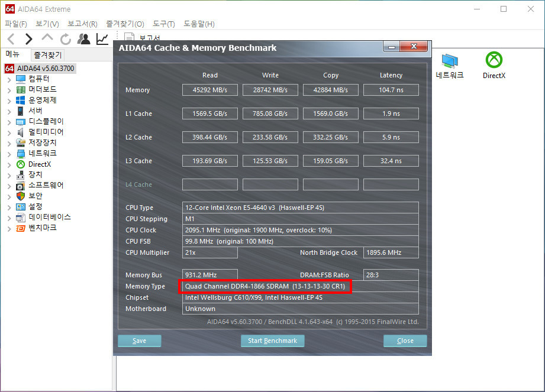Click the DRAM:FSB Ratio value 28:3

[x=391, y=275]
